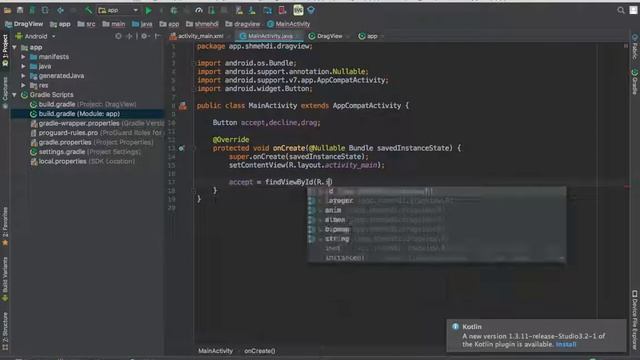640x360 pixels.
Task: Click the Attach debugger to process icon
Action: point(211,10)
